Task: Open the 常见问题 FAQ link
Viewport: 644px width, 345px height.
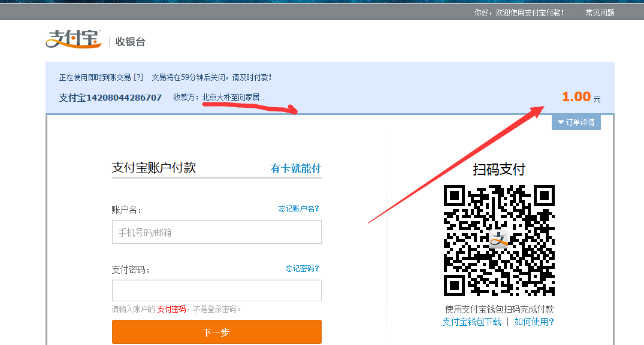Action: 600,13
